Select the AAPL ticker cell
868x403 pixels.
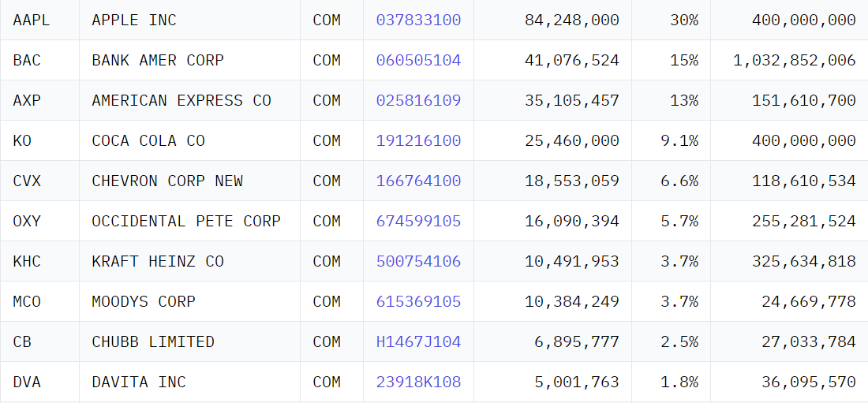(x=40, y=20)
